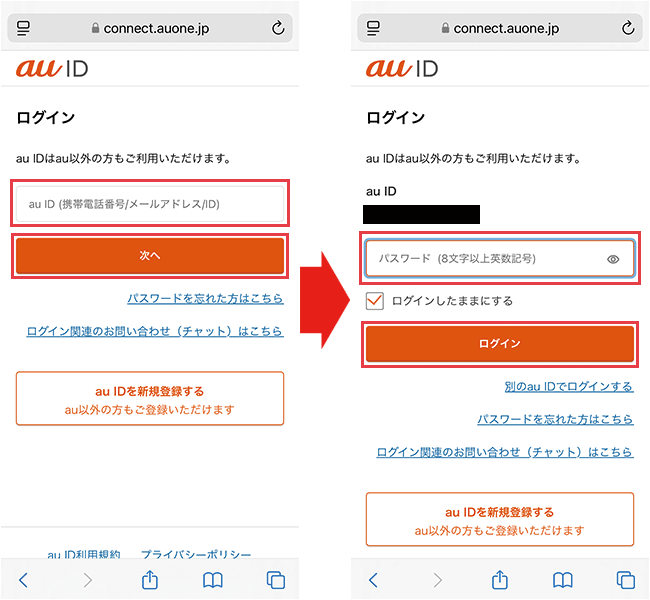
Task: Reload the page on the left screen
Action: tap(278, 28)
